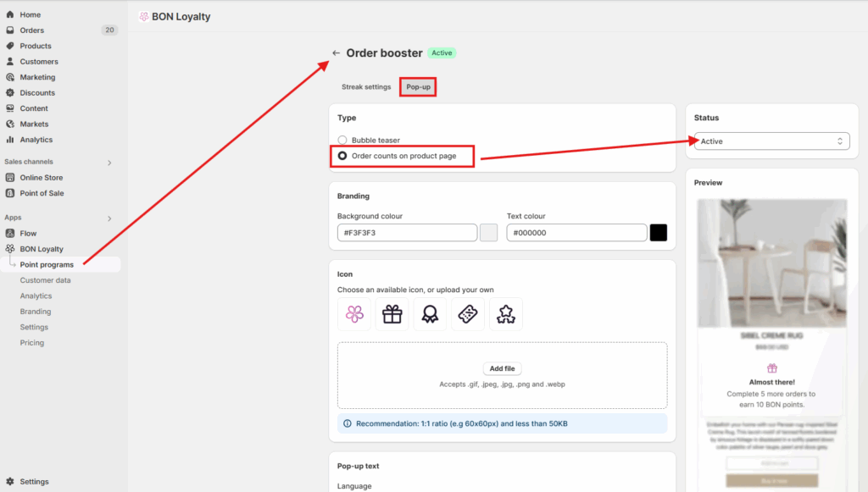
Task: Click the Add file button
Action: point(503,369)
